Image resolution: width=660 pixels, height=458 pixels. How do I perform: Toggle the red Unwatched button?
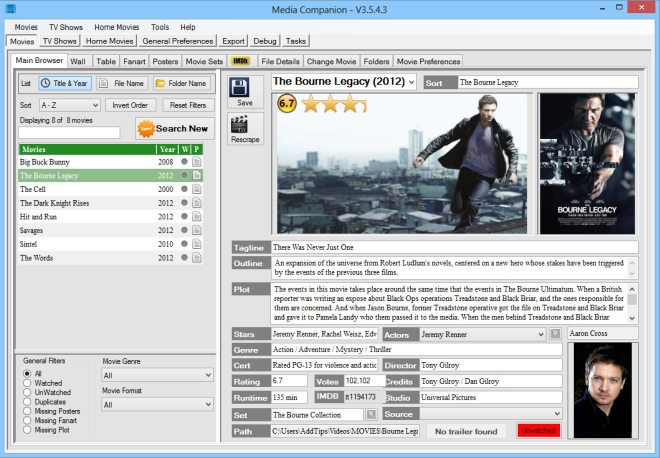pos(539,431)
